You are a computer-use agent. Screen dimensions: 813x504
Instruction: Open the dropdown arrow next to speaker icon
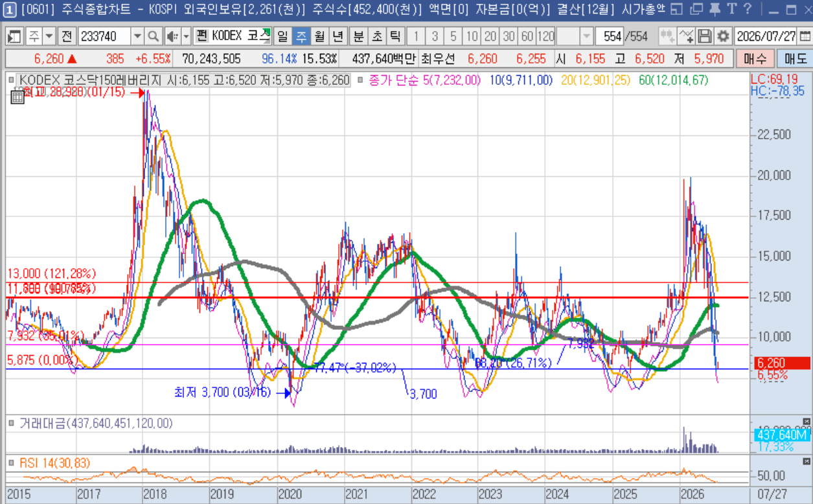186,36
